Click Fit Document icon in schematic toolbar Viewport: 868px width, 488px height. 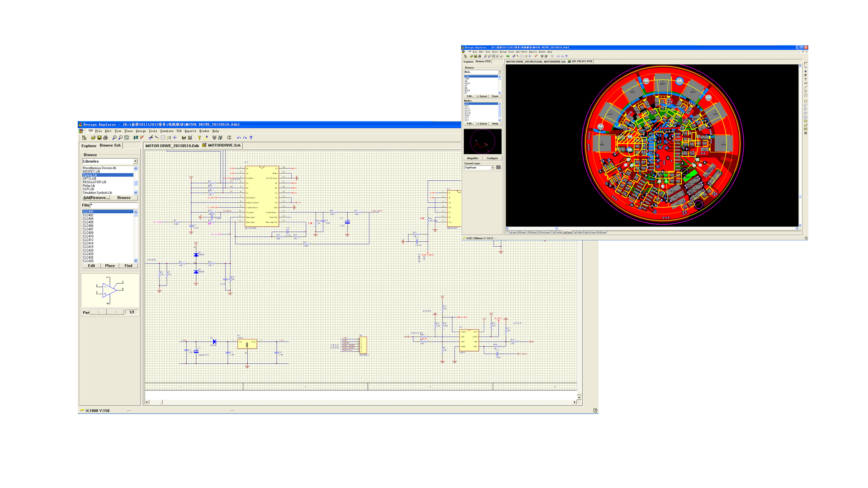point(127,138)
